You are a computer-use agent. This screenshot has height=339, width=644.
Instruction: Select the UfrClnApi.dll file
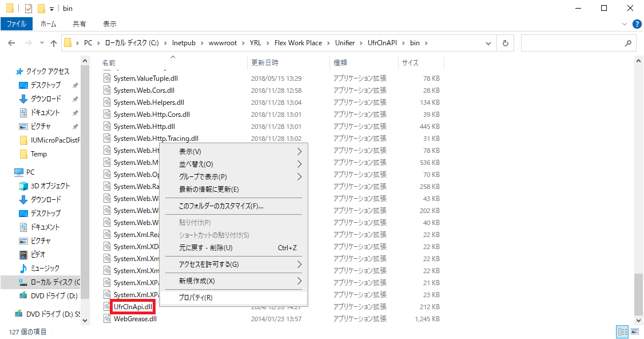click(133, 307)
